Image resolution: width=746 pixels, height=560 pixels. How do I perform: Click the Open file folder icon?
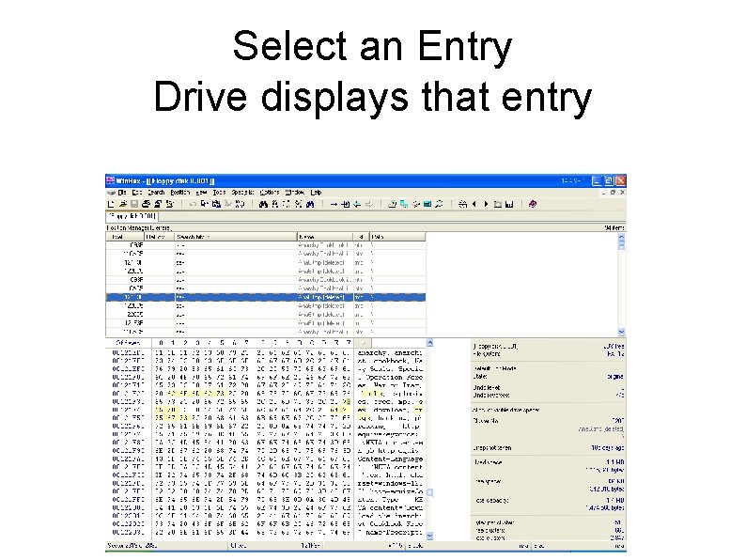123,204
